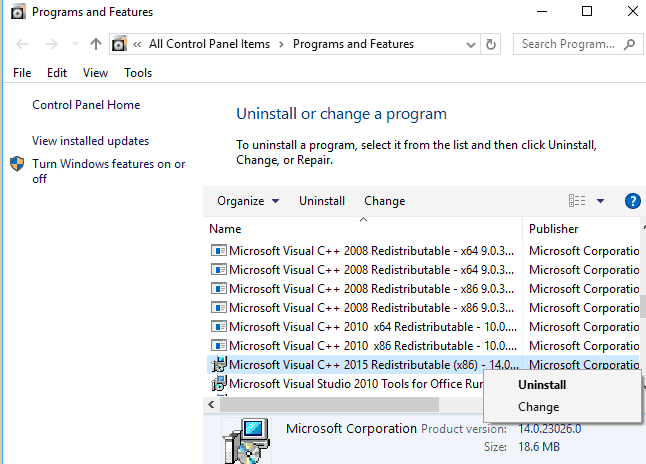Open the view options dropdown arrow
This screenshot has height=464, width=646.
tap(600, 201)
